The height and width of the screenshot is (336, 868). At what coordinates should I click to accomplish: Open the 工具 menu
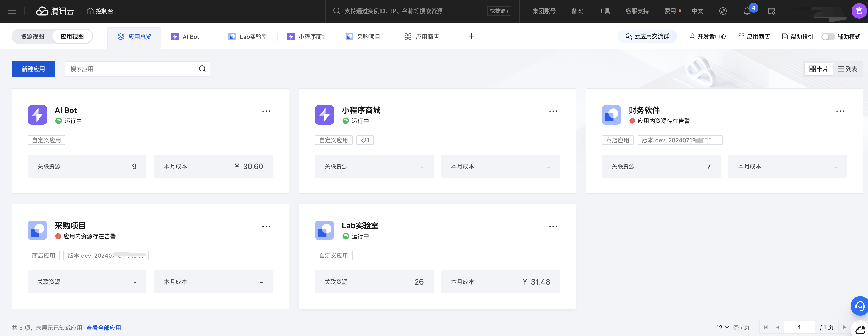tap(604, 11)
